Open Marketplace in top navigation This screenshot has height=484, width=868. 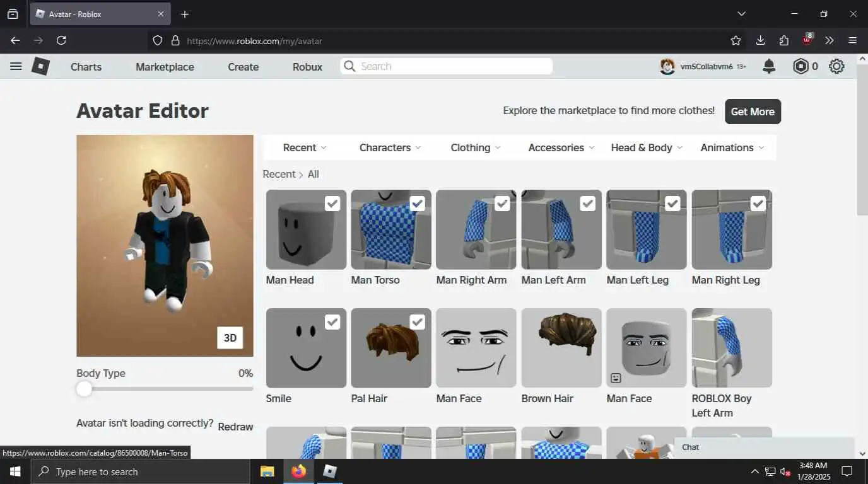(165, 67)
